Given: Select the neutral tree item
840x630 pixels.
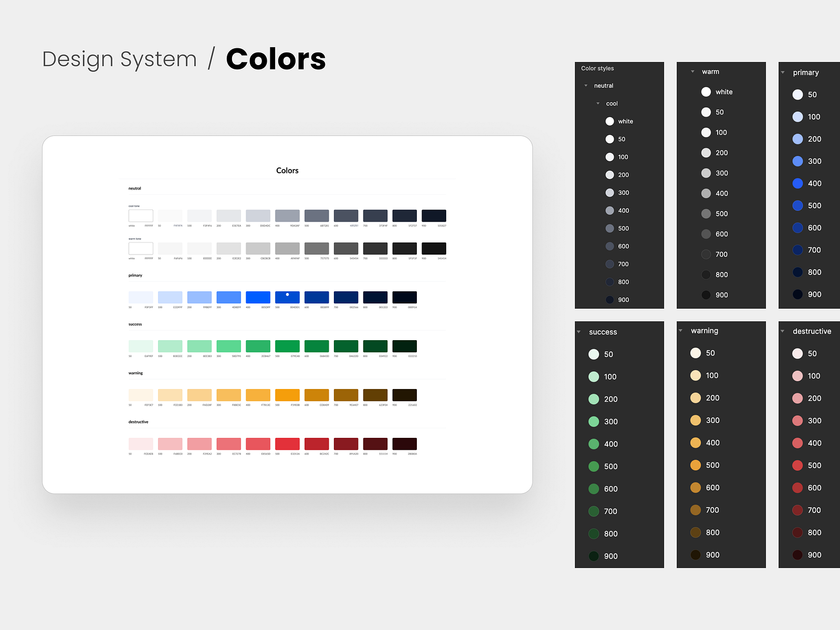Looking at the screenshot, I should pos(603,85).
